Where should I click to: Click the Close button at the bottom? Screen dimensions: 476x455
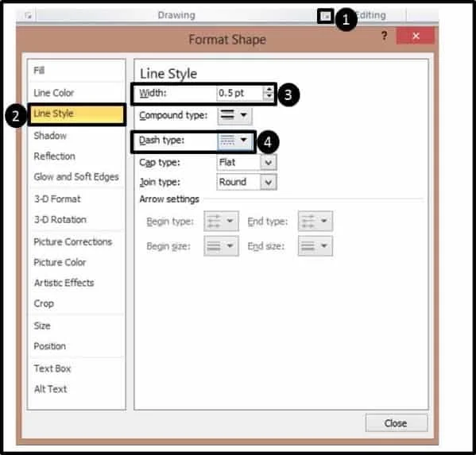tap(397, 423)
